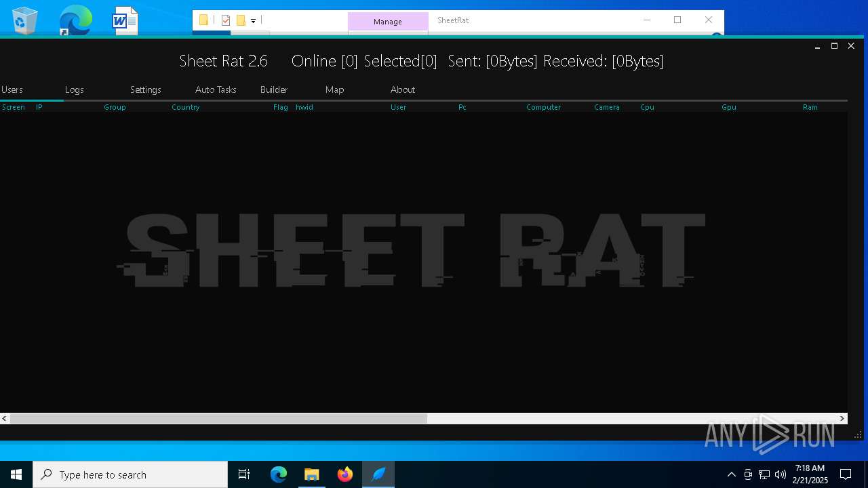Maximize the Sheet Rat window
868x488 pixels.
834,46
